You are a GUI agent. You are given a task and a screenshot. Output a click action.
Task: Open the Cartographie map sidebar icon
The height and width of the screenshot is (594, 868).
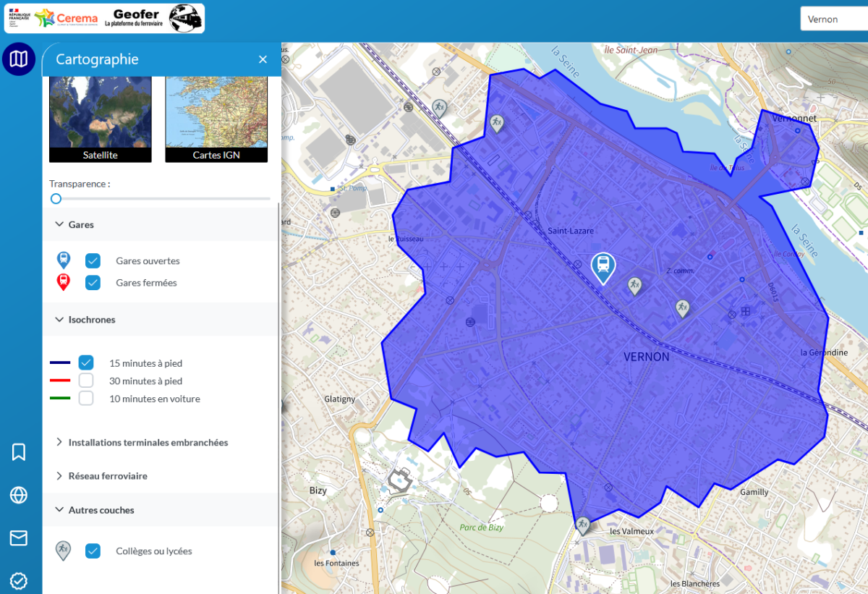click(19, 59)
